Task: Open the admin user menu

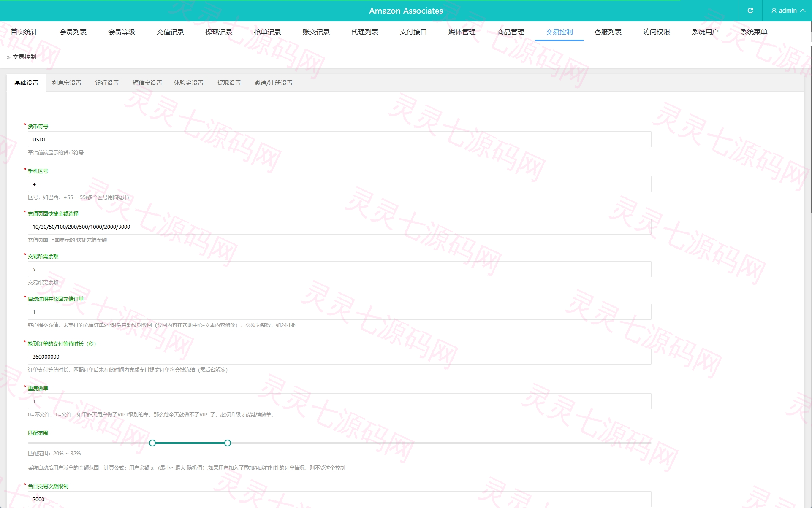Action: point(788,11)
